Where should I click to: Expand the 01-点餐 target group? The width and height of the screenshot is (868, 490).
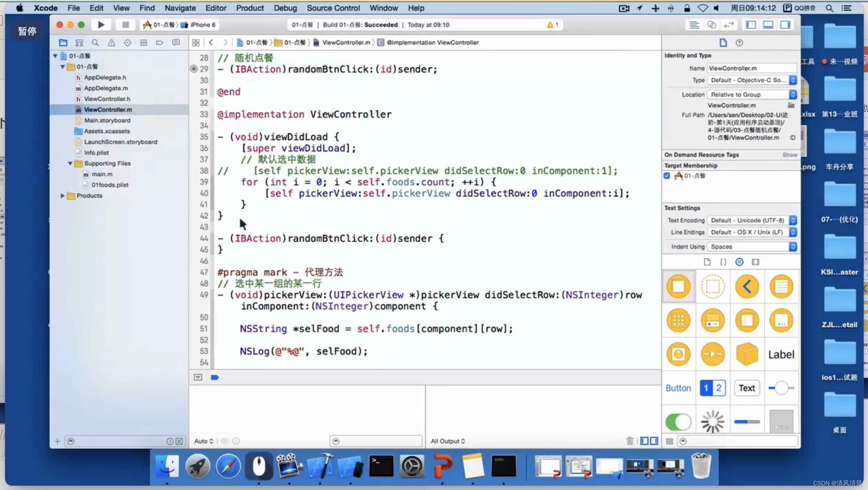click(x=64, y=66)
